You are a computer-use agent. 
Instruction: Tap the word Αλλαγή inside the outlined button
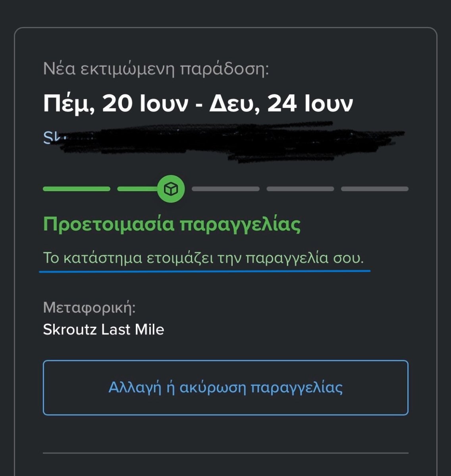[135, 388]
